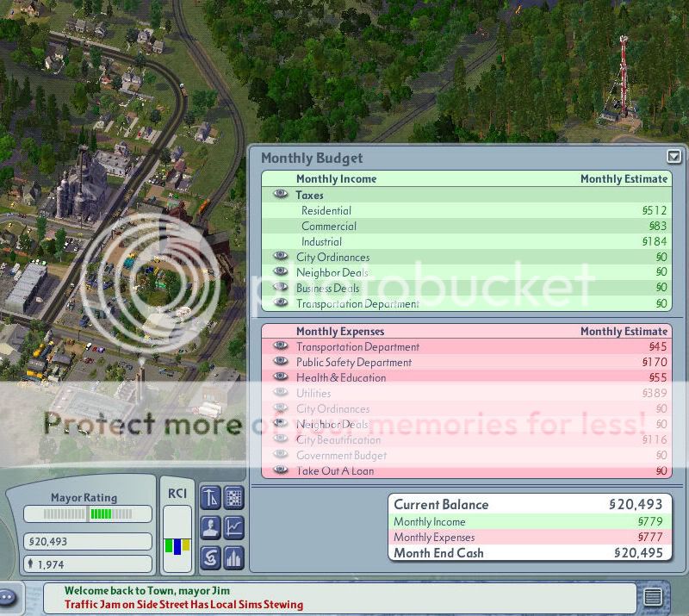Click the city skyline icon
Screen dimensions: 689x616
[234, 557]
